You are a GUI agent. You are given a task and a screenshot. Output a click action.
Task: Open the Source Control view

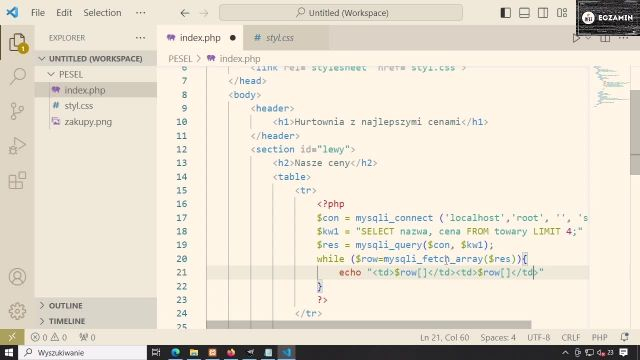(x=18, y=111)
